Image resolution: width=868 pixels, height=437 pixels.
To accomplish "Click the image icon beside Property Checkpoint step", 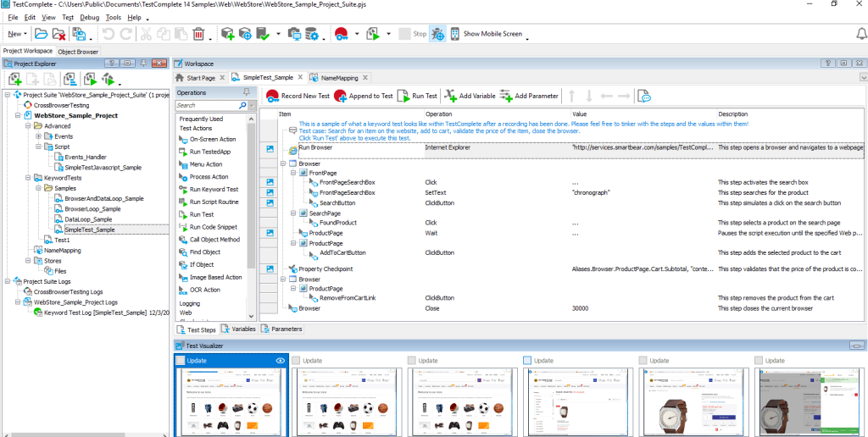I will pyautogui.click(x=270, y=268).
